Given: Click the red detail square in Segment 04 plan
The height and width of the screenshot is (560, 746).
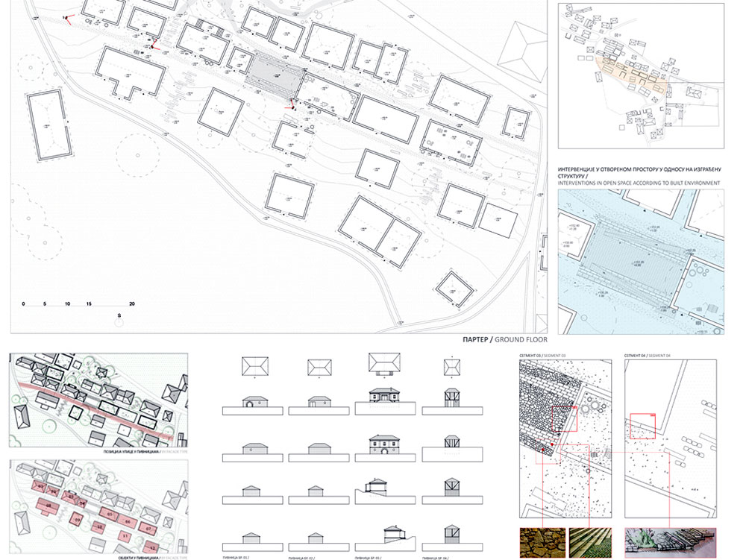Looking at the screenshot, I should [x=642, y=426].
